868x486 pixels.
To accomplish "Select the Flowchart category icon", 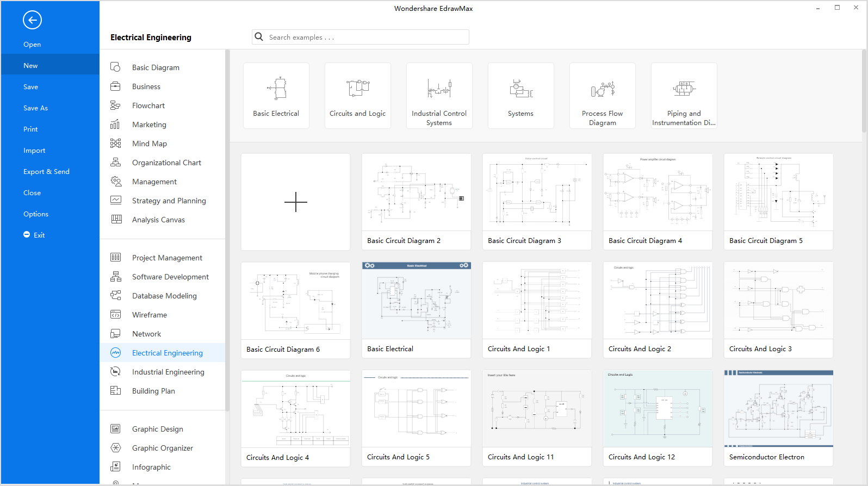I will pyautogui.click(x=115, y=105).
